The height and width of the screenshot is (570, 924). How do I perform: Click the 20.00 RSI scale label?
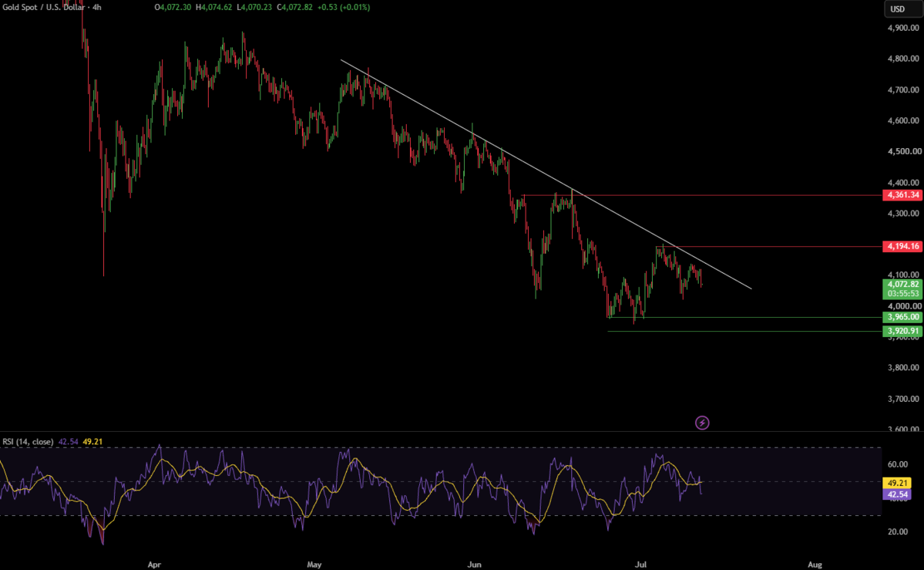pyautogui.click(x=898, y=531)
